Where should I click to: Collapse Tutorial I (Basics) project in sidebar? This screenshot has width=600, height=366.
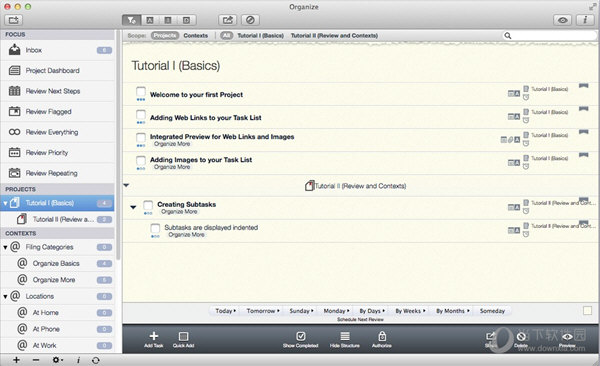coord(5,203)
